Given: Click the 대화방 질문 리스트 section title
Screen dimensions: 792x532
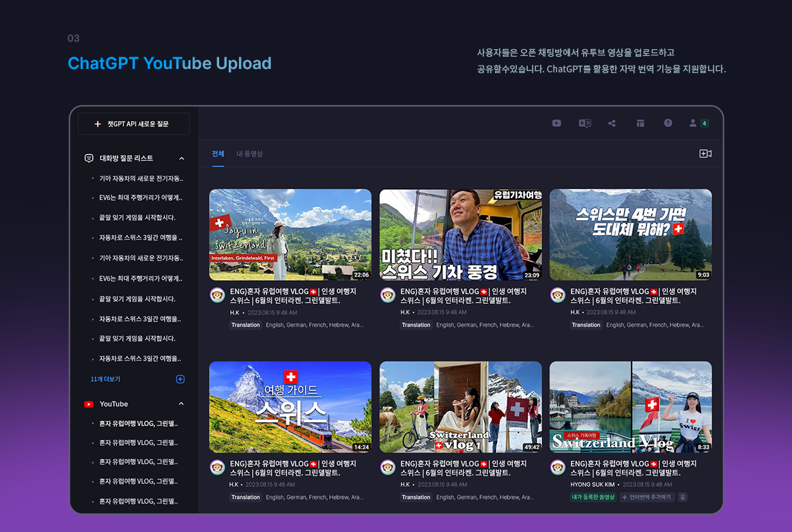Looking at the screenshot, I should click(x=126, y=158).
